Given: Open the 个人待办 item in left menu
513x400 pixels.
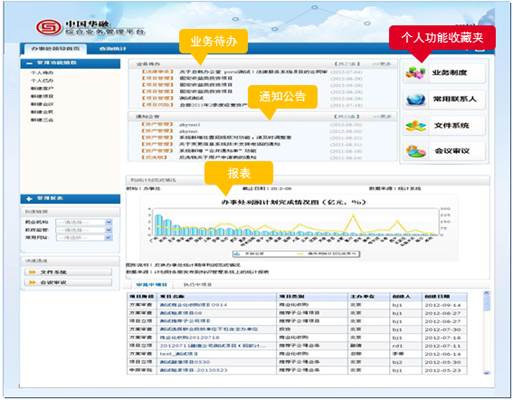Looking at the screenshot, I should click(x=42, y=73).
